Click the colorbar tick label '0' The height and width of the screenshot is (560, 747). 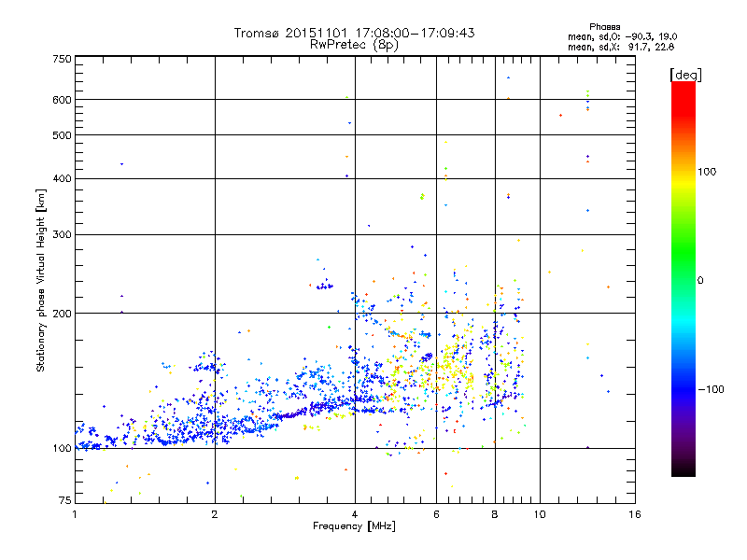(699, 280)
